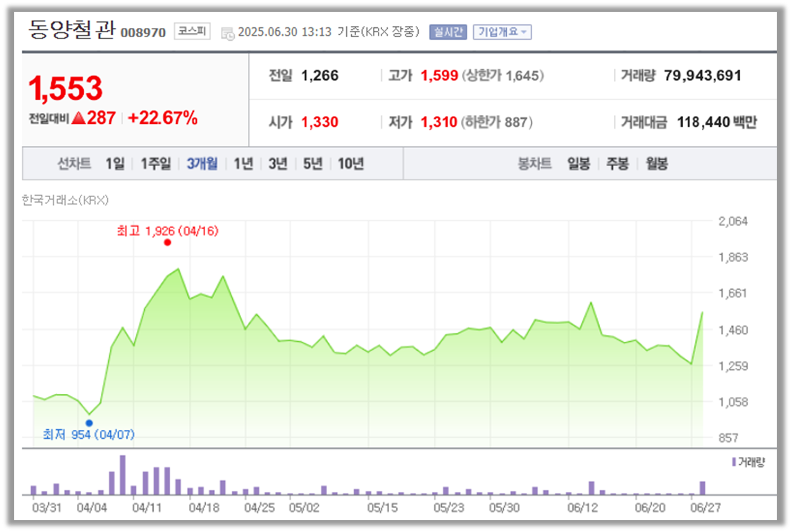
Task: Click the 한국거래소(KRX) label
Action: (64, 200)
